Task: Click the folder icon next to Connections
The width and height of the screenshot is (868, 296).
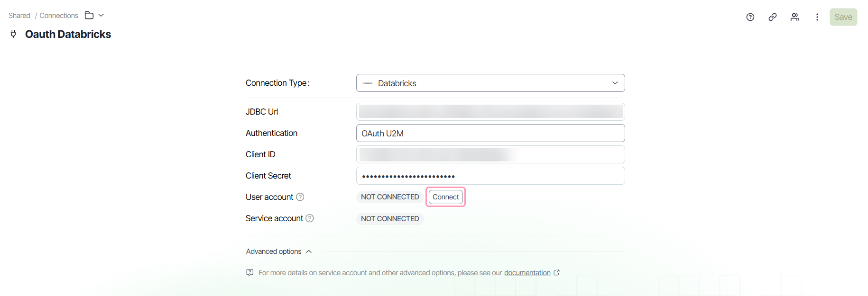Action: coord(89,15)
